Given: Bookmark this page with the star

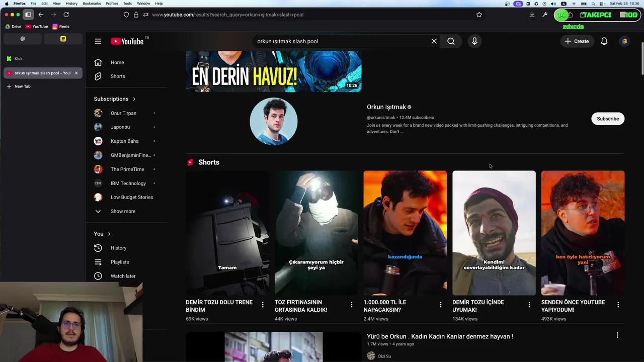Looking at the screenshot, I should [x=479, y=15].
